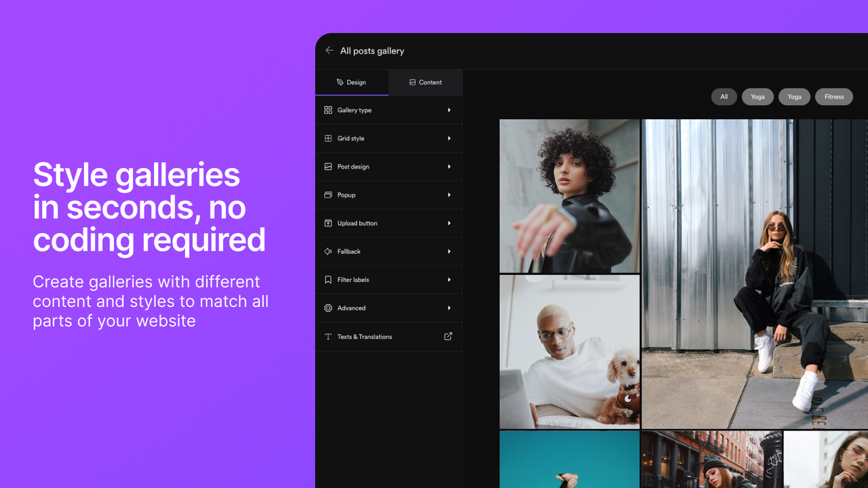Switch to the Content tab
Screen dimensions: 868x488
425,82
